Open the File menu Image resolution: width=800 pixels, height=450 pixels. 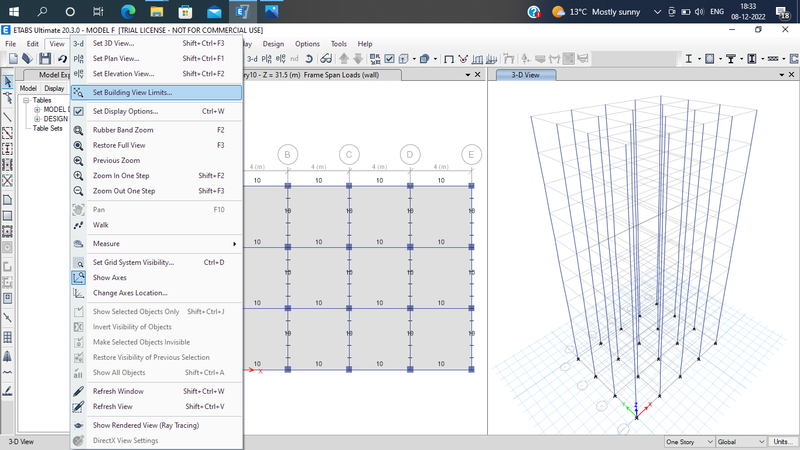pos(11,44)
